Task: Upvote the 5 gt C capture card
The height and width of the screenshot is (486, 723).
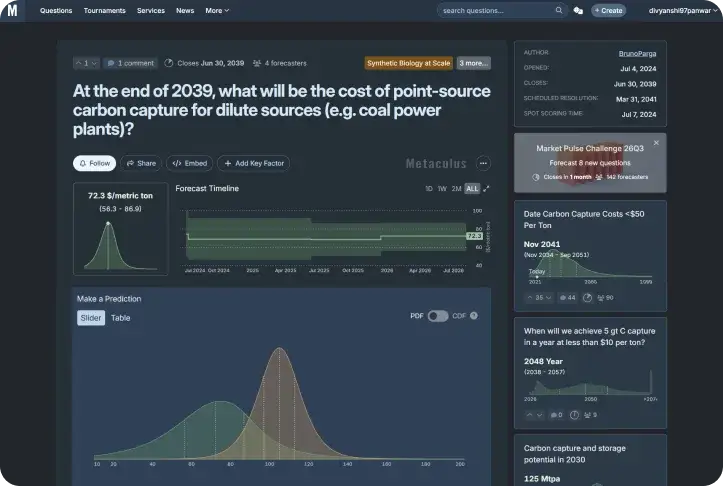Action: pyautogui.click(x=530, y=415)
